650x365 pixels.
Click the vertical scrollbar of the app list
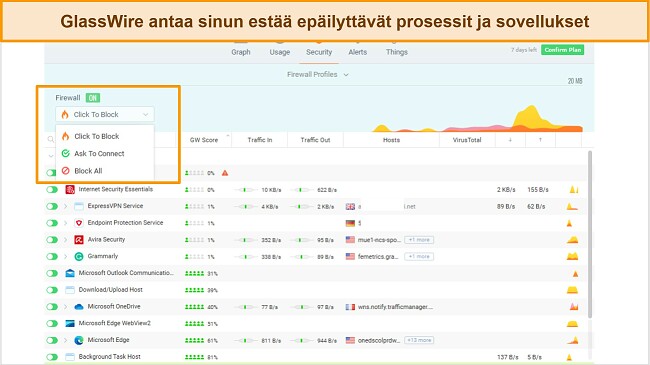[x=590, y=234]
